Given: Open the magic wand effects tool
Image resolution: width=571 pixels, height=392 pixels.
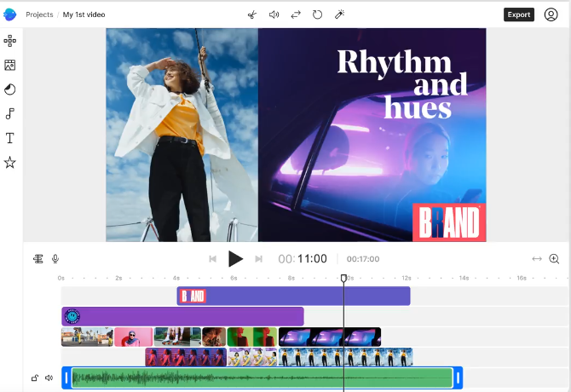Looking at the screenshot, I should pyautogui.click(x=339, y=14).
